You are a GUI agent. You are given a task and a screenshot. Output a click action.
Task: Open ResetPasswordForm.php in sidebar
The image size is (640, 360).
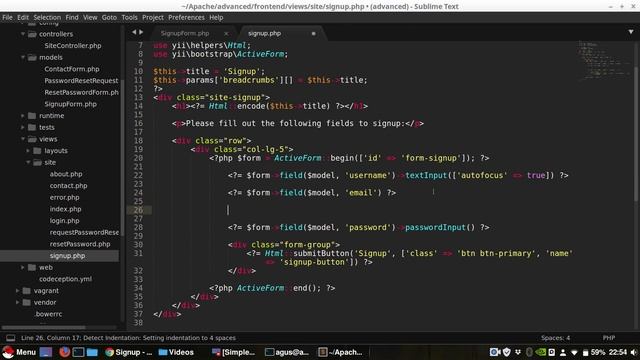tap(81, 92)
